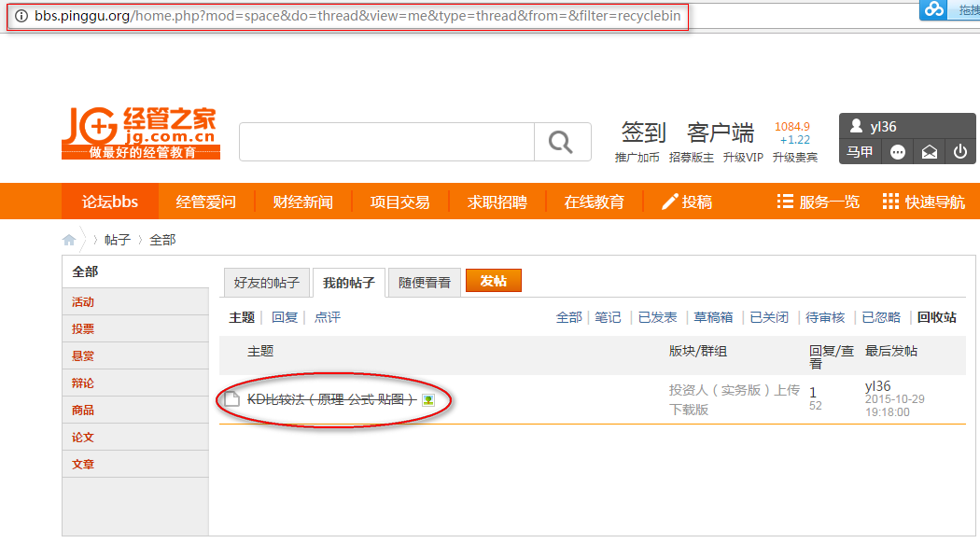Select 悬赏 in the left sidebar
The image size is (980, 543).
tap(82, 356)
